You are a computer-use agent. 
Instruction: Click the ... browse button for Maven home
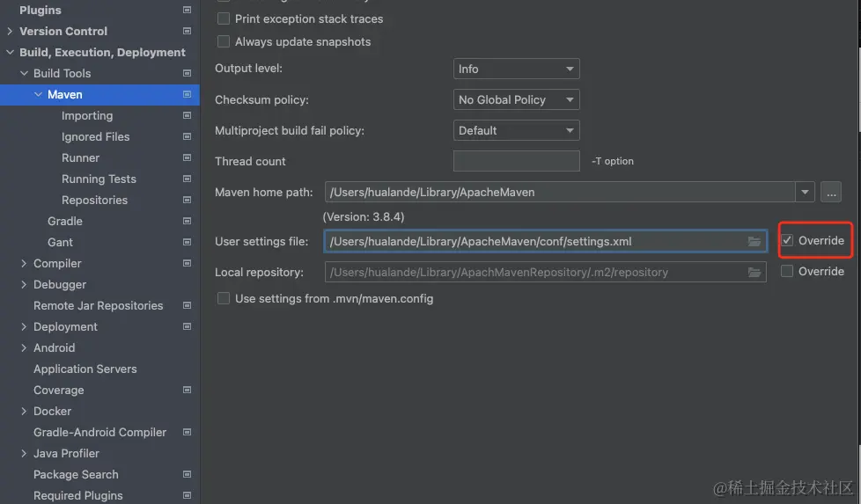pyautogui.click(x=831, y=192)
